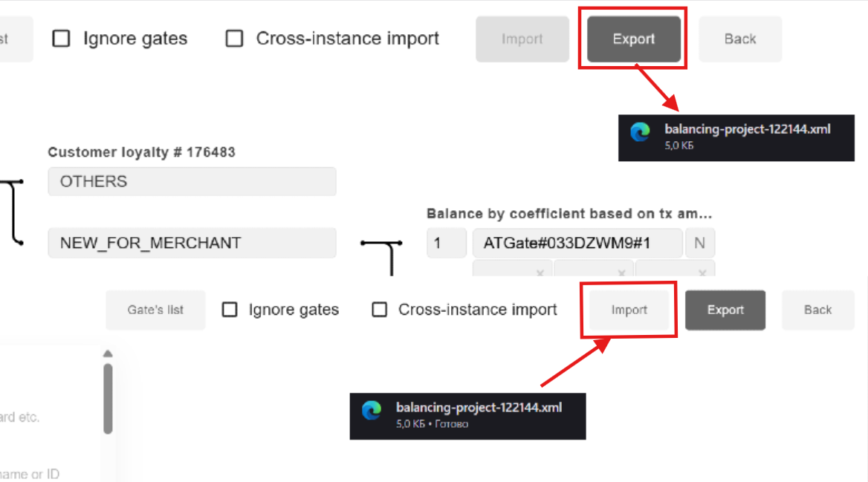Screen dimensions: 868x482
Task: Toggle Cross-instance import next to the red-outlined Import button
Action: point(380,310)
